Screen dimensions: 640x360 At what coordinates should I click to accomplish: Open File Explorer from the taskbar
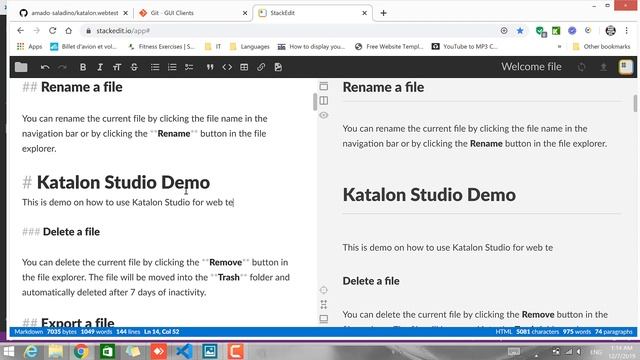coord(56,351)
